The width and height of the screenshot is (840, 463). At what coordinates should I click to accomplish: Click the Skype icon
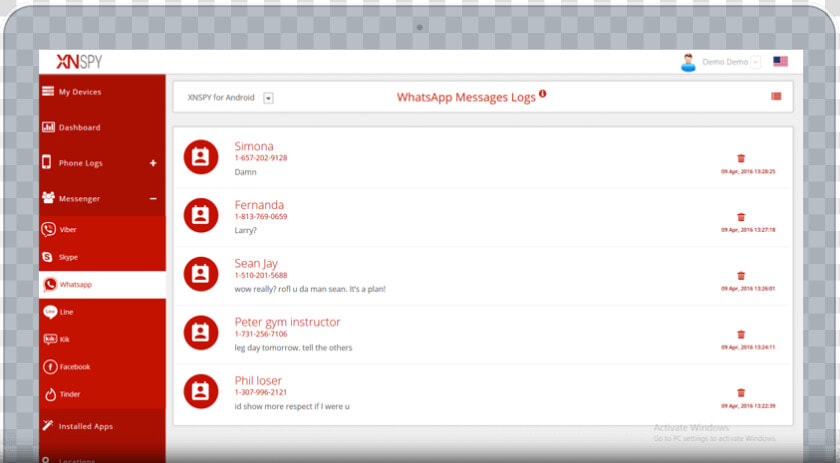point(47,257)
